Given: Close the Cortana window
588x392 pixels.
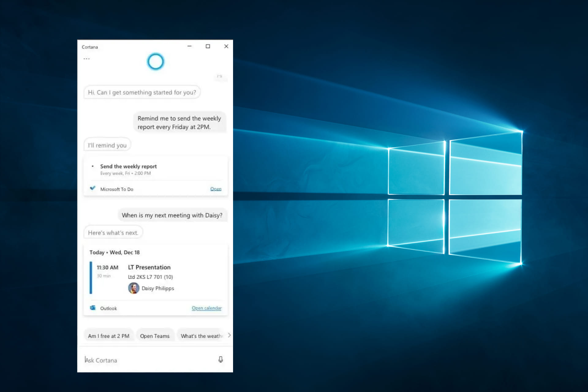Looking at the screenshot, I should point(226,46).
